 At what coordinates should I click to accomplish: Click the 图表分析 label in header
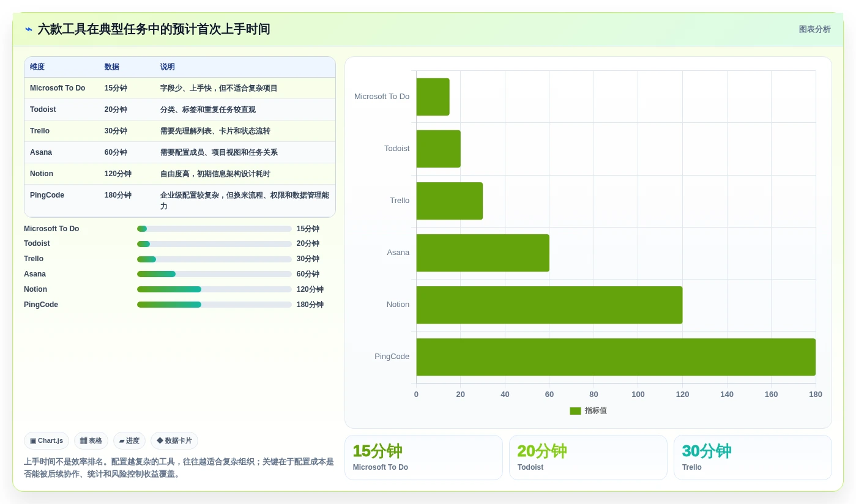coord(814,29)
